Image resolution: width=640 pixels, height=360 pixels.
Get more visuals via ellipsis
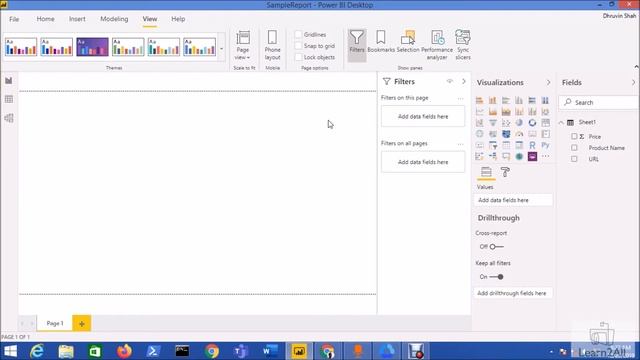click(545, 156)
